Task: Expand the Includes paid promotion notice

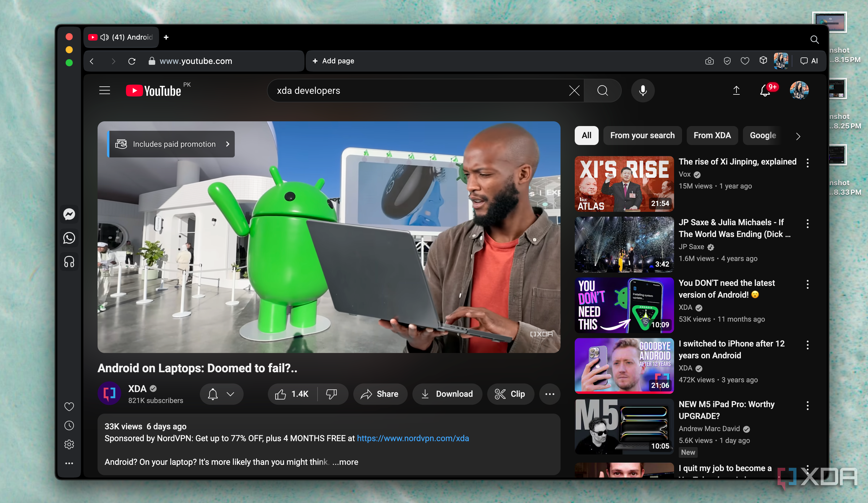Action: pos(171,144)
